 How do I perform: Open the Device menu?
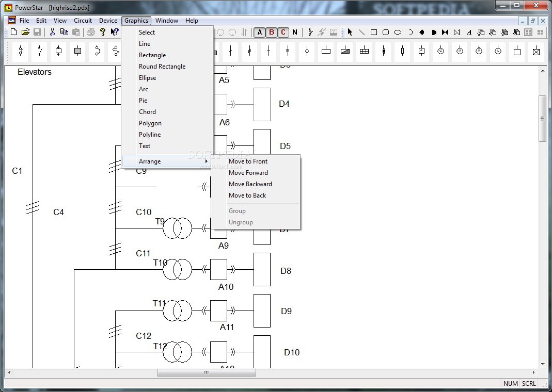pos(108,21)
